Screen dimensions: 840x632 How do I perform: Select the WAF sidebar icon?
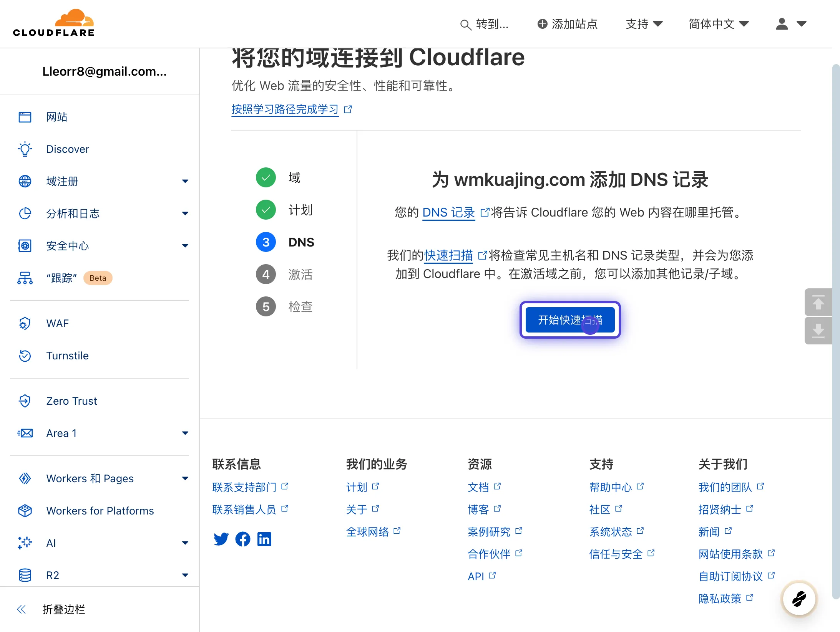pyautogui.click(x=25, y=323)
